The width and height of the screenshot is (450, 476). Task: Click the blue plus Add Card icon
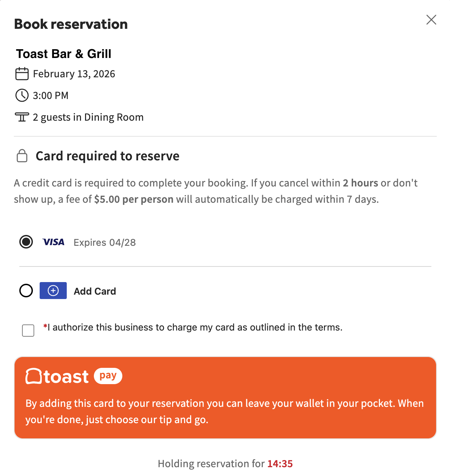pos(53,291)
